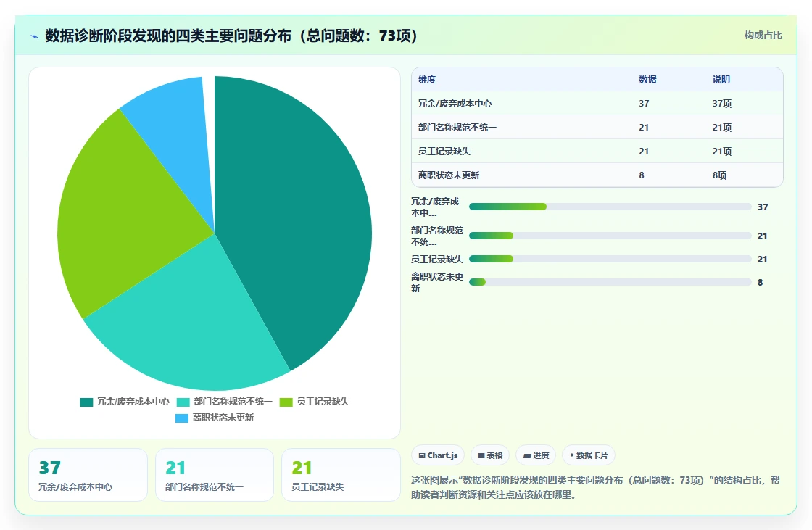
Task: Toggle the 冗余/废弃成本中心 legend color box
Action: pos(86,402)
